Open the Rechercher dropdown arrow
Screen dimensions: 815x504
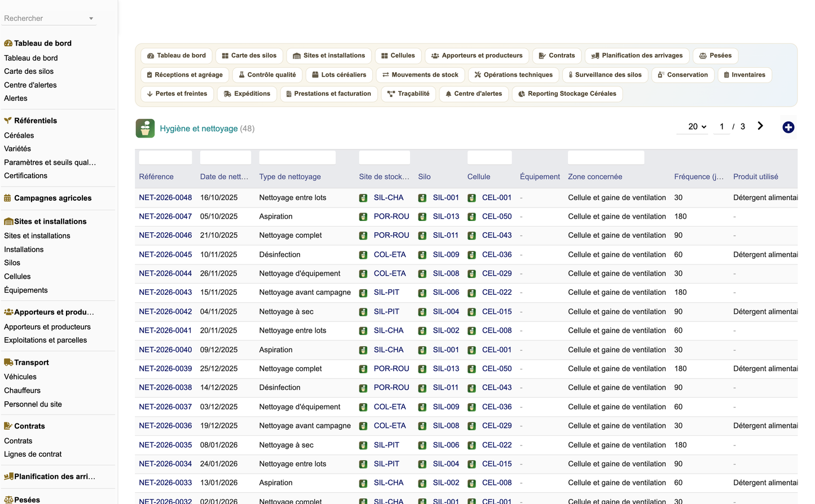pyautogui.click(x=91, y=19)
